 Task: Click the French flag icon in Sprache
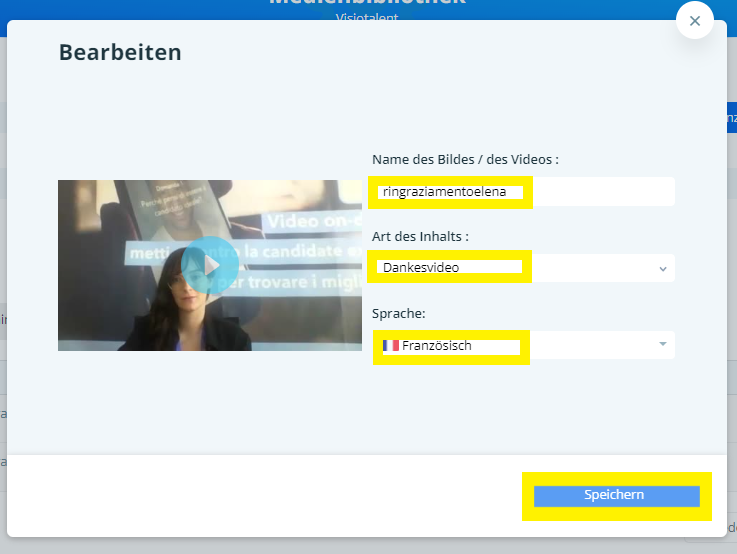click(x=391, y=346)
